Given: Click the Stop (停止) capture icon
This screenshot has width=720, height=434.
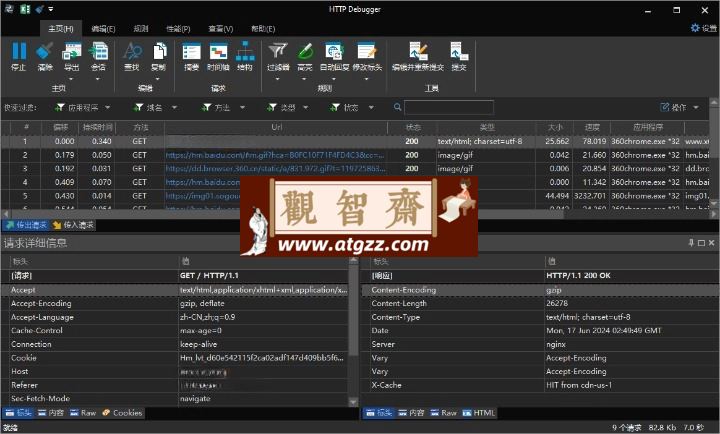Looking at the screenshot, I should 19,51.
